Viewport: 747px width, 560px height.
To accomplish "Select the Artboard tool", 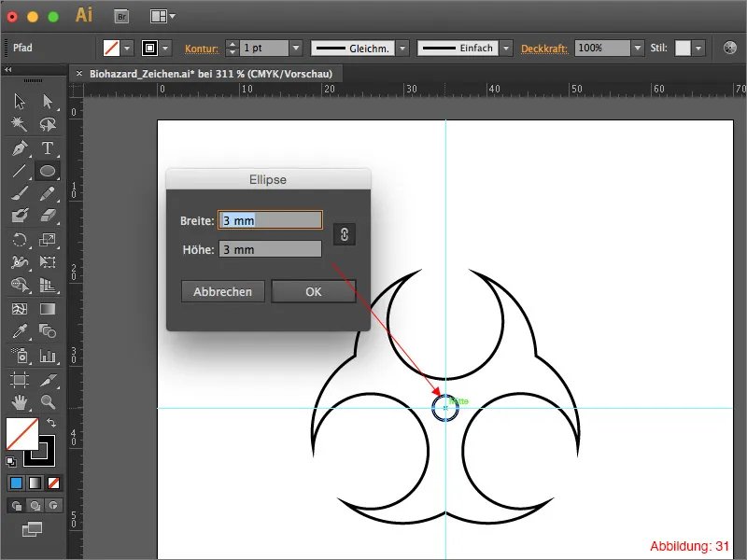I will click(x=20, y=380).
